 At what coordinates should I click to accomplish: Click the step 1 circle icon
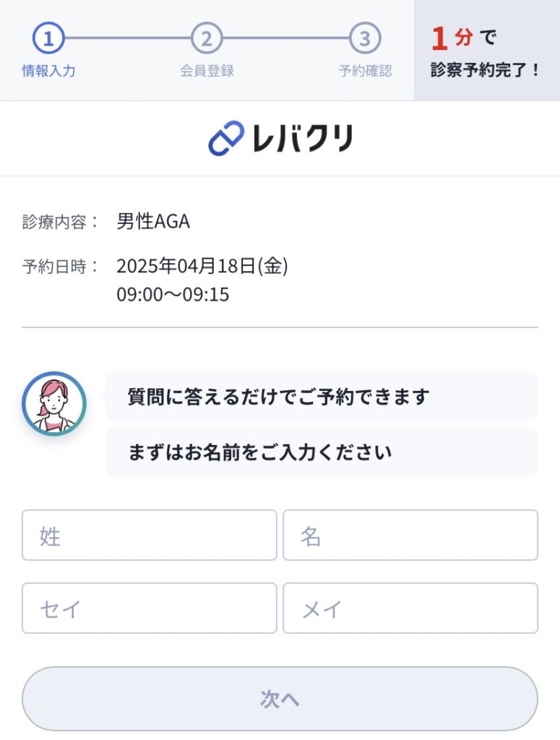click(x=48, y=38)
